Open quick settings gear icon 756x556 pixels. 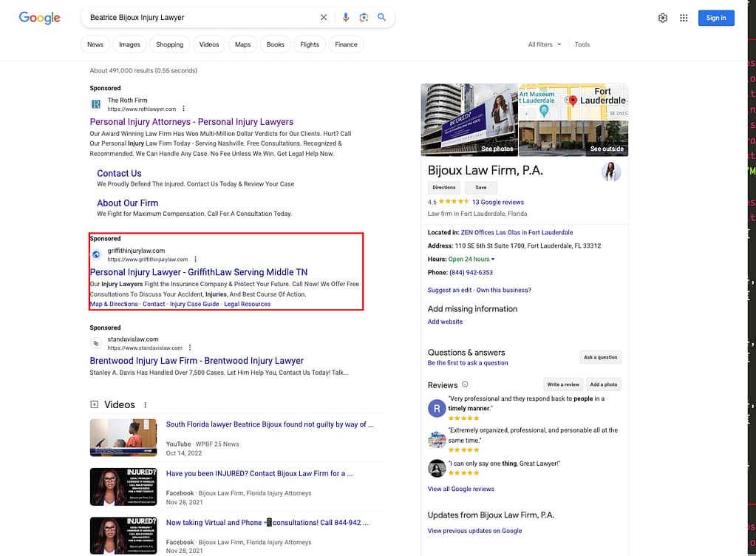(662, 18)
